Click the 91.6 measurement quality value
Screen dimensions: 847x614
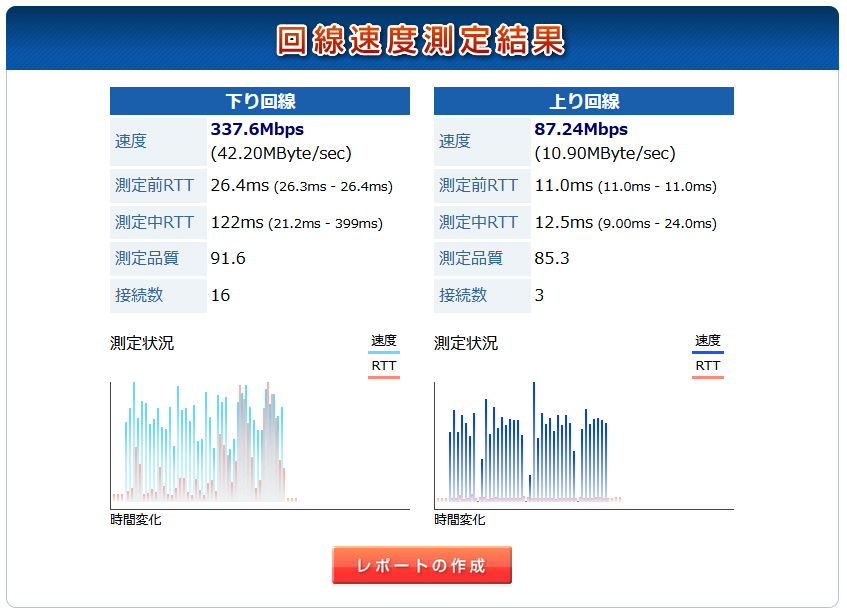pyautogui.click(x=228, y=258)
